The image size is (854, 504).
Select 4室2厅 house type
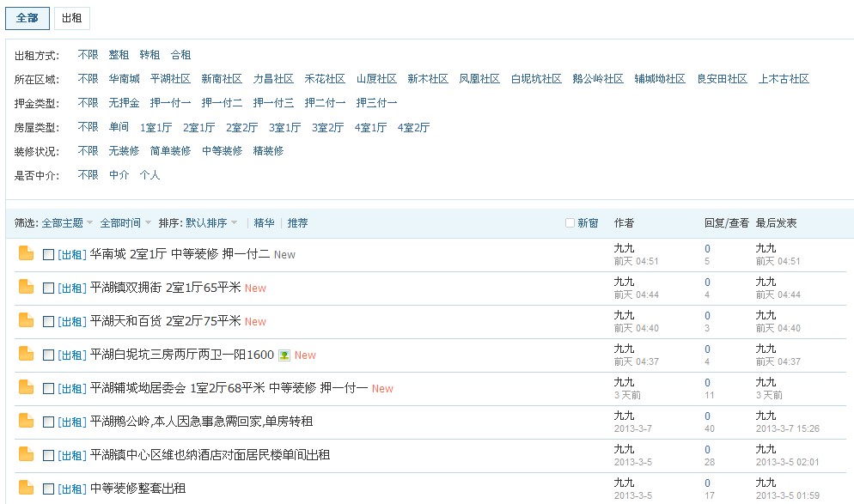pos(414,127)
